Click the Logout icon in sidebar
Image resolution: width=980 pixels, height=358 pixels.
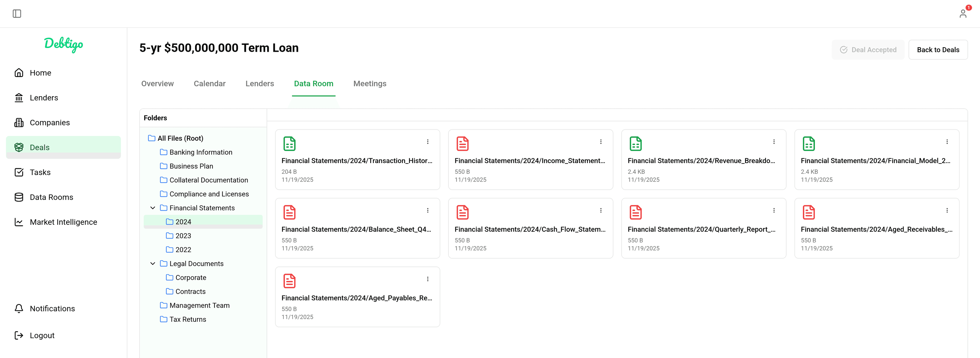[x=19, y=335]
